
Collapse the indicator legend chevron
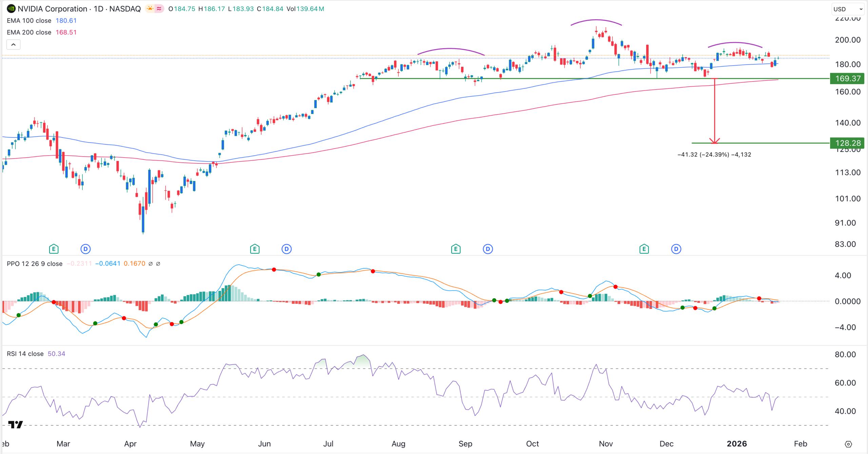pos(14,44)
